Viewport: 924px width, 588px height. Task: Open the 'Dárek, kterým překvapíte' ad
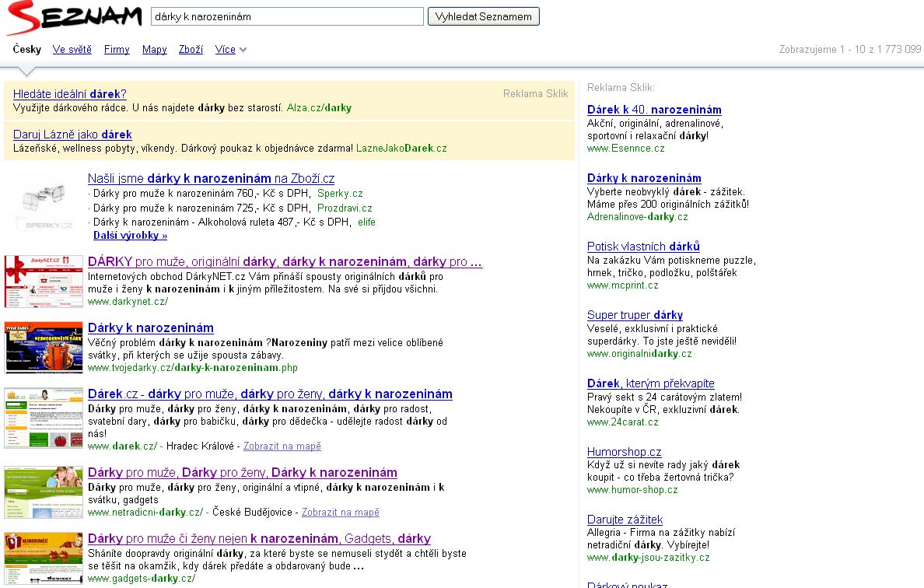(x=650, y=383)
